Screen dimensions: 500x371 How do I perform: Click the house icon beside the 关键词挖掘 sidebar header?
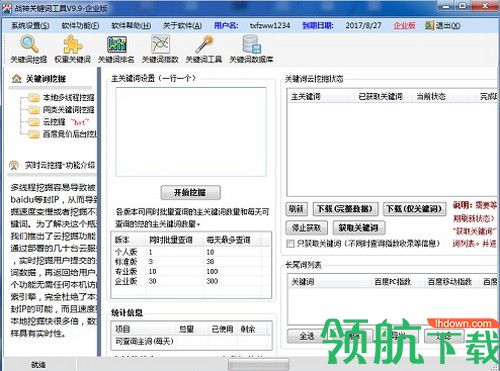click(16, 79)
